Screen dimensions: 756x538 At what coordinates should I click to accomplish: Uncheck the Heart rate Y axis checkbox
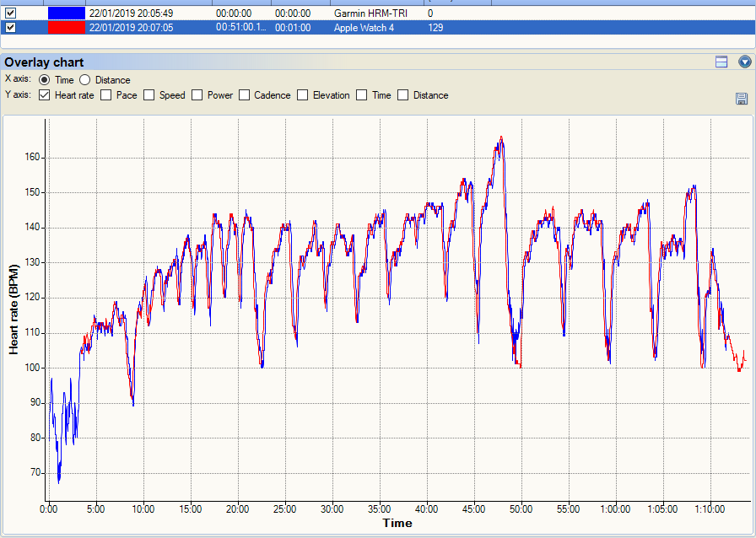click(45, 95)
